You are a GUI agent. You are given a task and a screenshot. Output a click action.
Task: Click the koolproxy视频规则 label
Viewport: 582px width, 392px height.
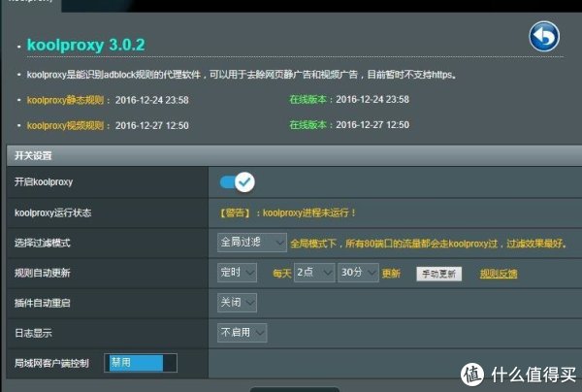tap(65, 125)
